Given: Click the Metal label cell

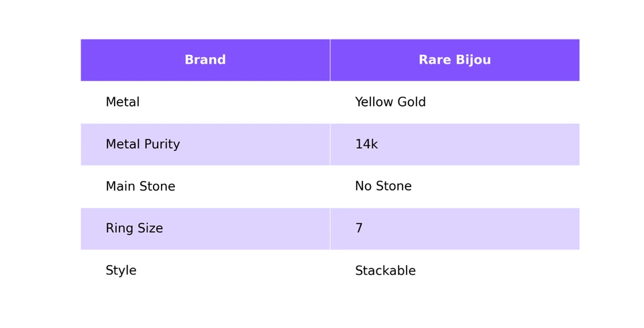Looking at the screenshot, I should click(x=123, y=103).
